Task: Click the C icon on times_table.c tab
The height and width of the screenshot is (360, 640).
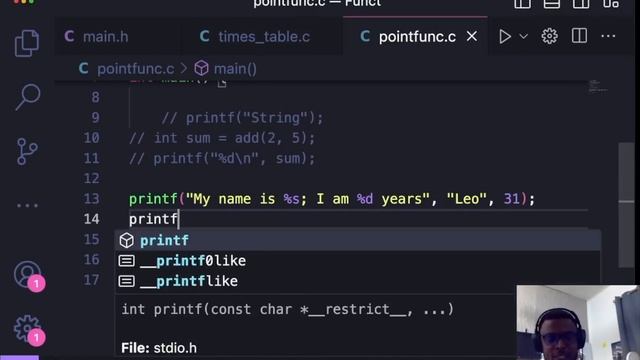Action: click(204, 37)
